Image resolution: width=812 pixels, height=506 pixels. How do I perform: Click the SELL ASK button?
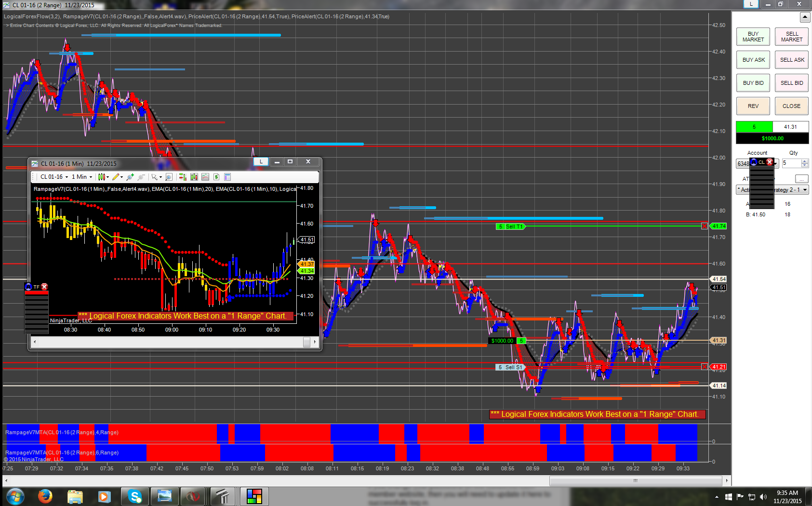coord(792,60)
